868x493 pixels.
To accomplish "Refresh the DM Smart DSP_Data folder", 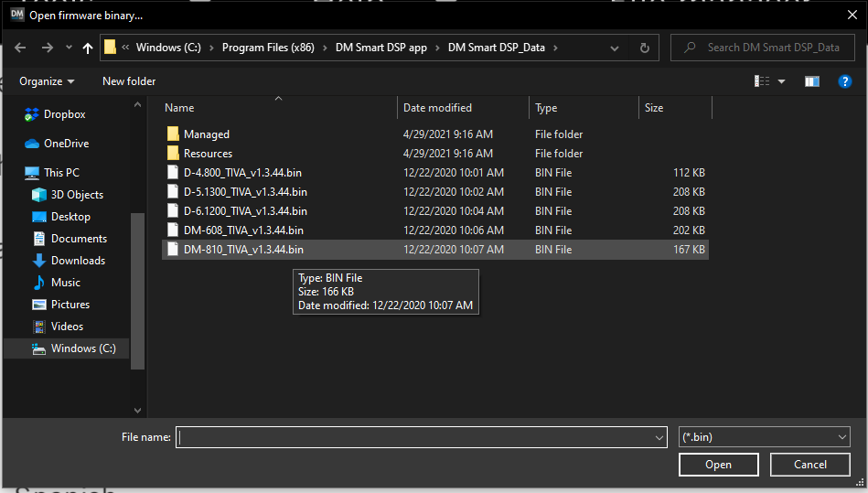I will coord(644,48).
